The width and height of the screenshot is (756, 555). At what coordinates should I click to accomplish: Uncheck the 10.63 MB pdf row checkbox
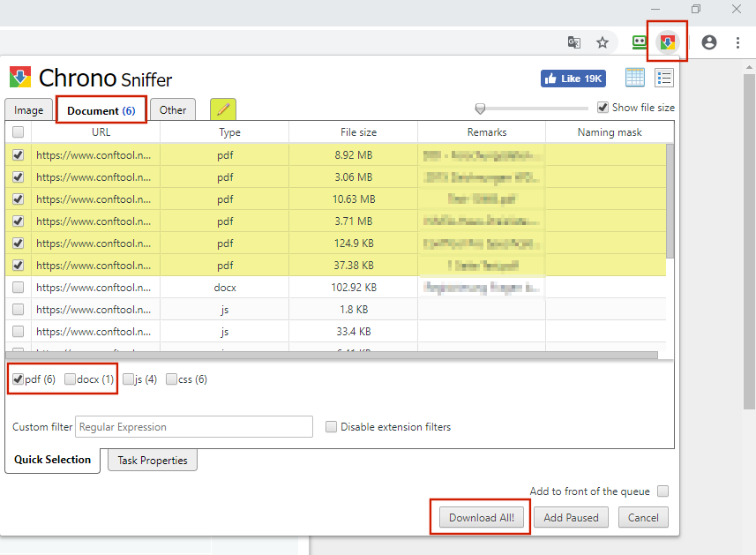19,199
